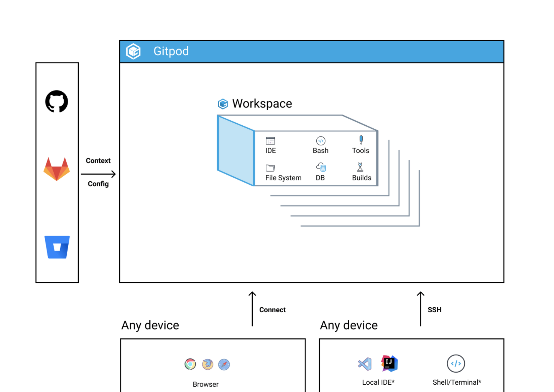This screenshot has width=554, height=392.
Task: Click the IntelliJ IJ icon
Action: point(389,363)
